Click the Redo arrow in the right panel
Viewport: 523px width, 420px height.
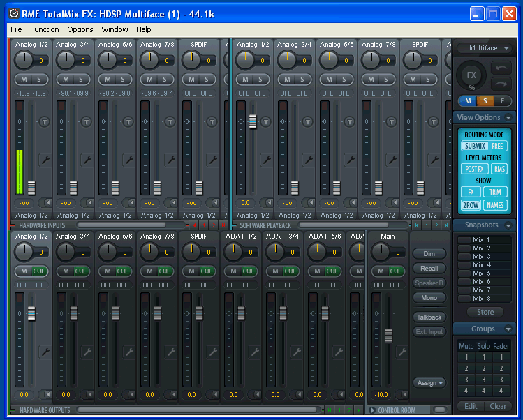pyautogui.click(x=501, y=84)
